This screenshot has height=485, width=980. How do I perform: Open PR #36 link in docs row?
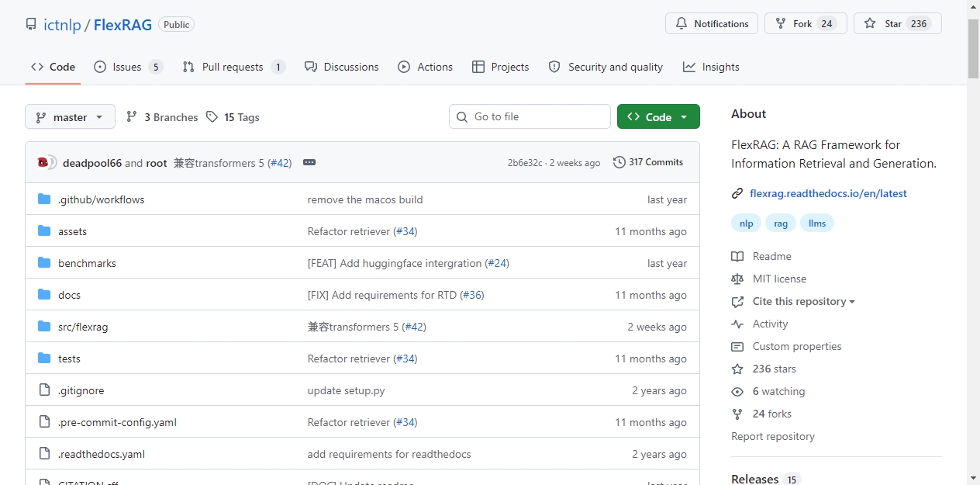(472, 295)
